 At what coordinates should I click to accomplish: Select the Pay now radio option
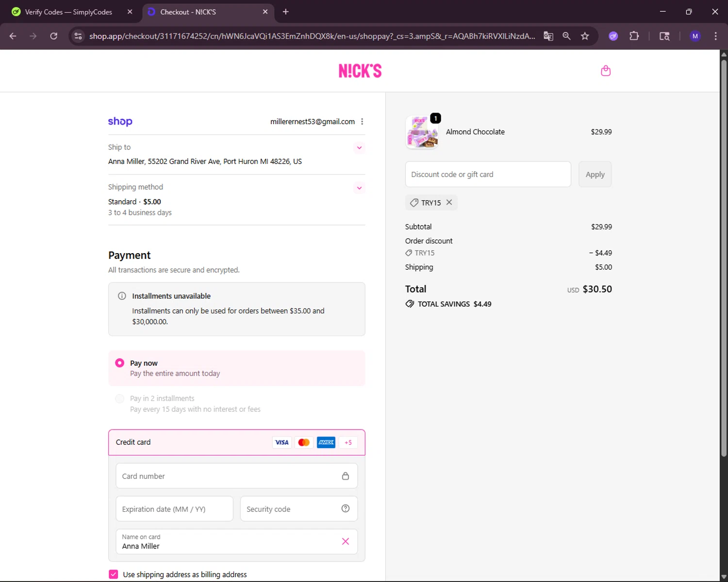tap(119, 363)
